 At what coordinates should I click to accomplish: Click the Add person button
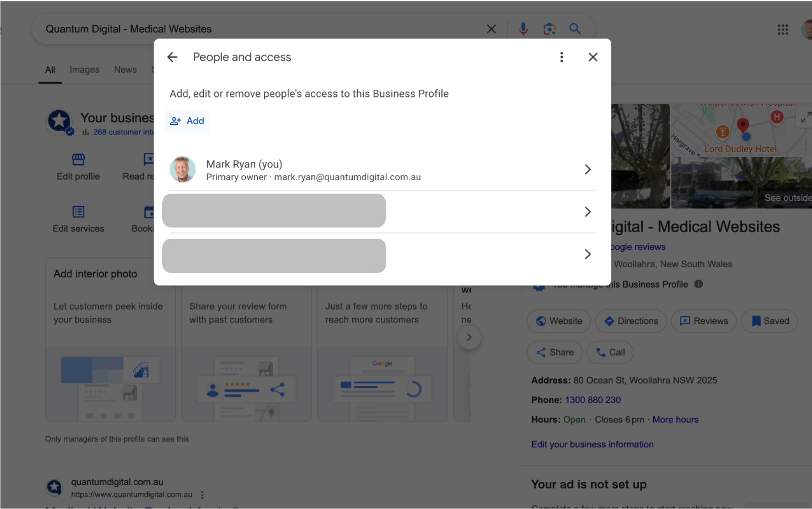187,121
